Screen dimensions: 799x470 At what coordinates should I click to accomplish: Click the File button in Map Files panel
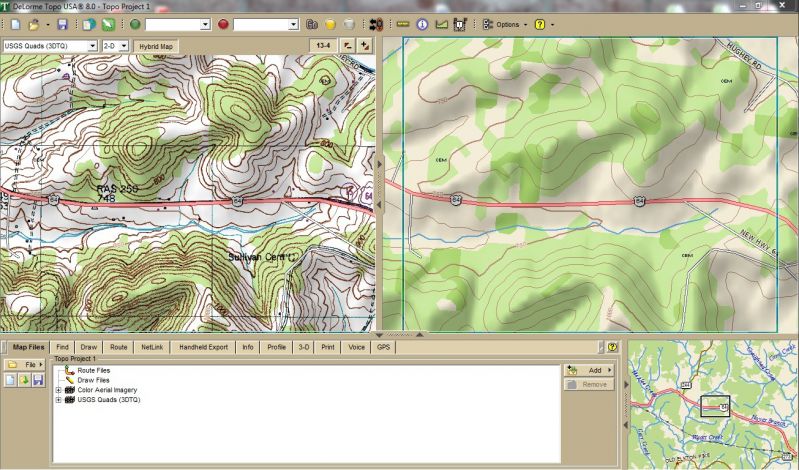[25, 364]
